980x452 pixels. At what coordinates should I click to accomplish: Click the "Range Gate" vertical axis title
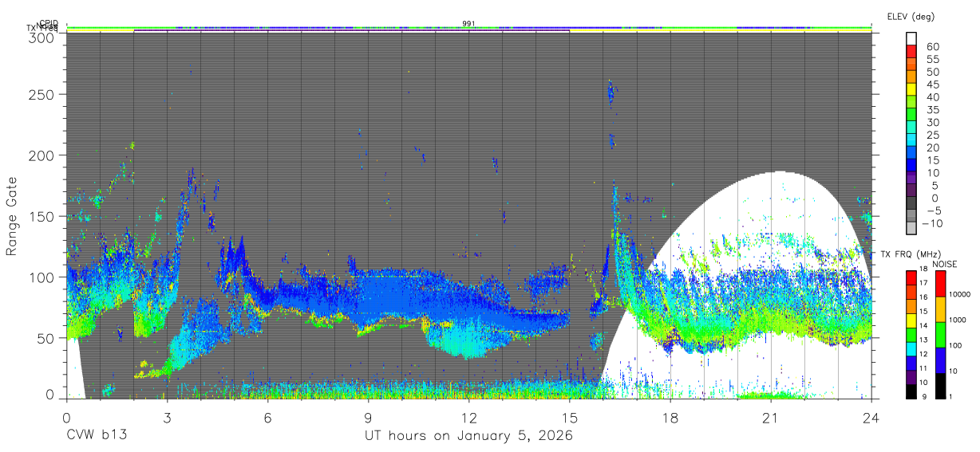pyautogui.click(x=12, y=216)
